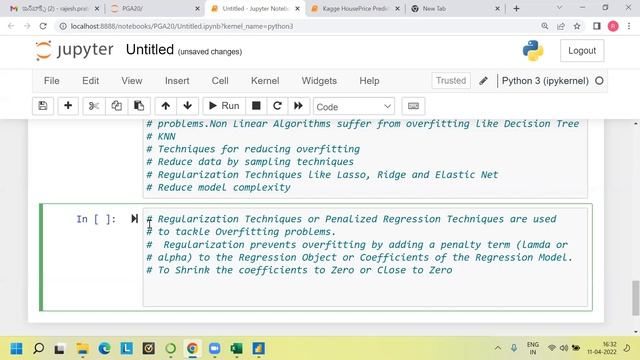The width and height of the screenshot is (640, 360).
Task: Open Chrome three-dot menu
Action: [x=629, y=26]
